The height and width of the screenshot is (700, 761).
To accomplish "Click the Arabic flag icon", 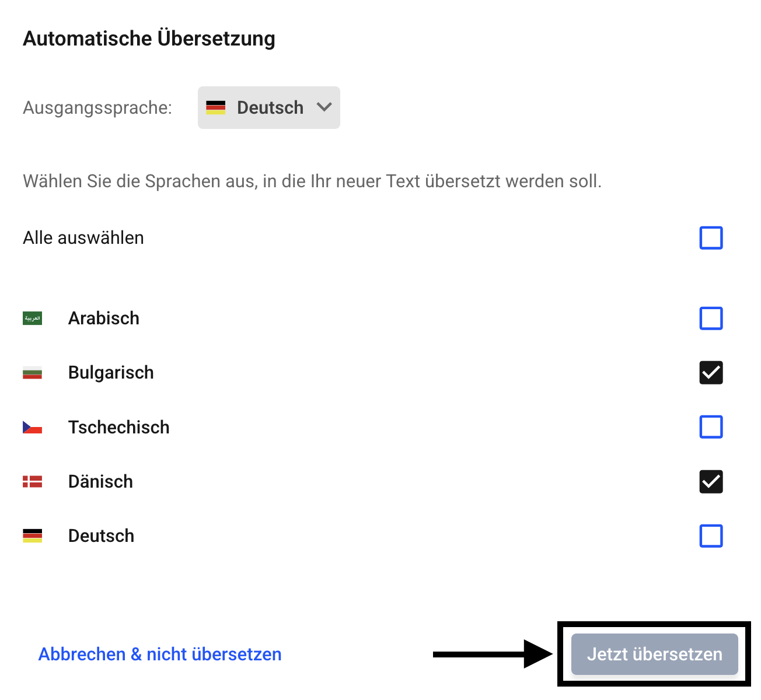I will click(32, 318).
